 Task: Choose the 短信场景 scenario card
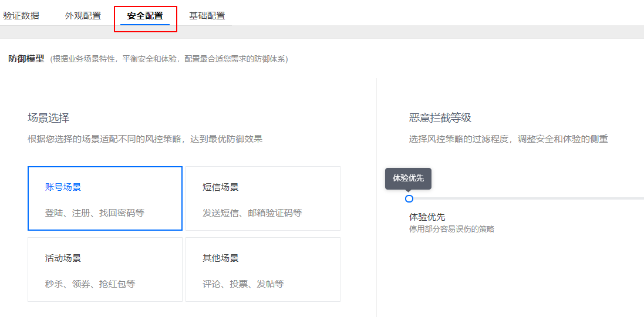pyautogui.click(x=262, y=198)
